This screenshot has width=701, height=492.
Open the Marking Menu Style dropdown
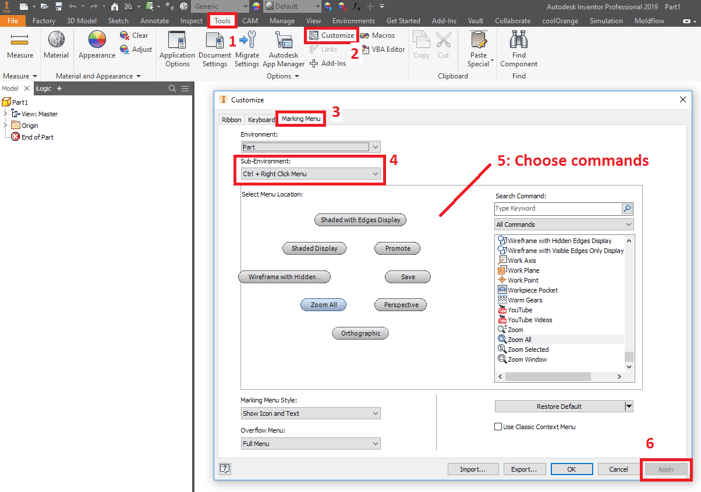[x=310, y=413]
